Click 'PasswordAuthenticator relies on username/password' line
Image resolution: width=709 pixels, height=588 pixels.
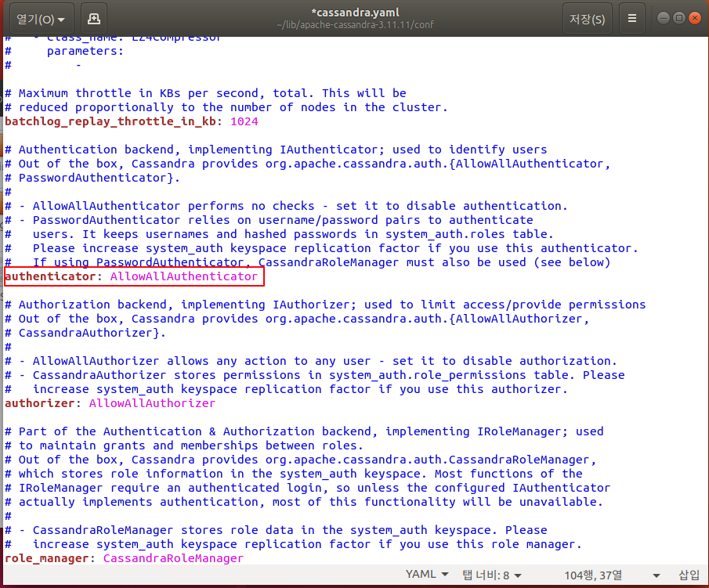click(269, 220)
